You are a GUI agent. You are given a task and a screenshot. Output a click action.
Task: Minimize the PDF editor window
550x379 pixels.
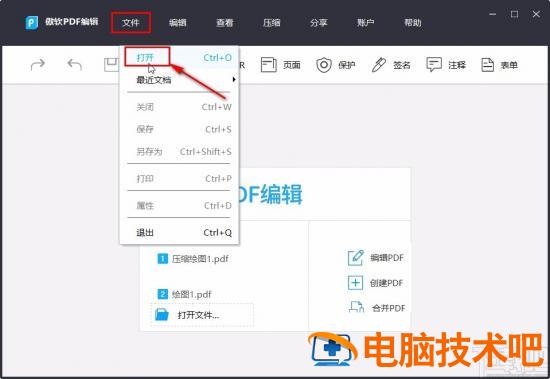(493, 14)
